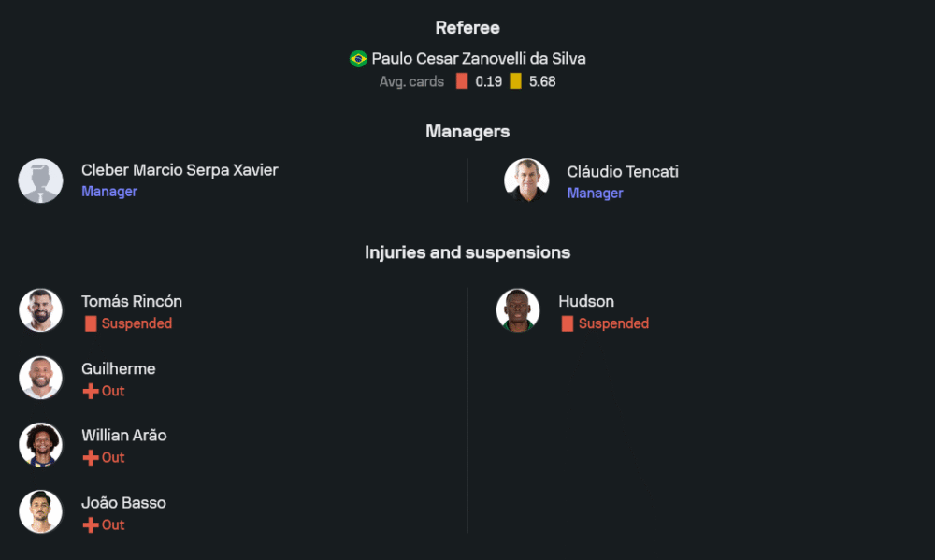
Task: Click Guilherme's red injury cross icon
Action: [91, 391]
